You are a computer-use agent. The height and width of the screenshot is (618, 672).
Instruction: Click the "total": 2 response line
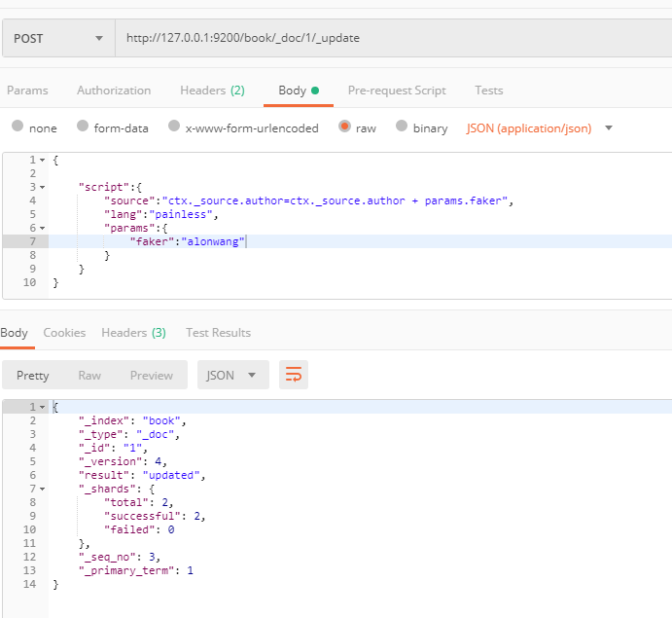139,502
